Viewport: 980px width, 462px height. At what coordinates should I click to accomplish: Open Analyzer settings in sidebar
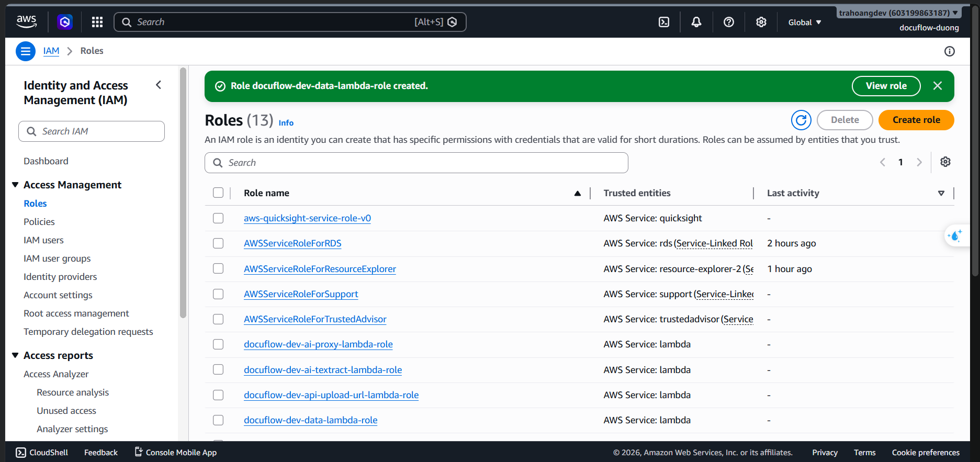(72, 429)
